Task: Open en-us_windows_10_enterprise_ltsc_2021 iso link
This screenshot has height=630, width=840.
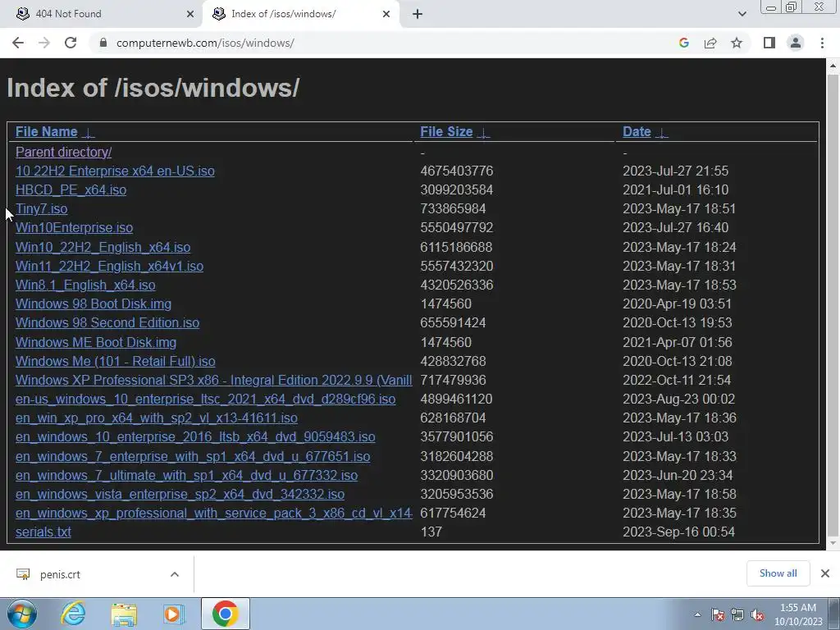Action: (205, 399)
